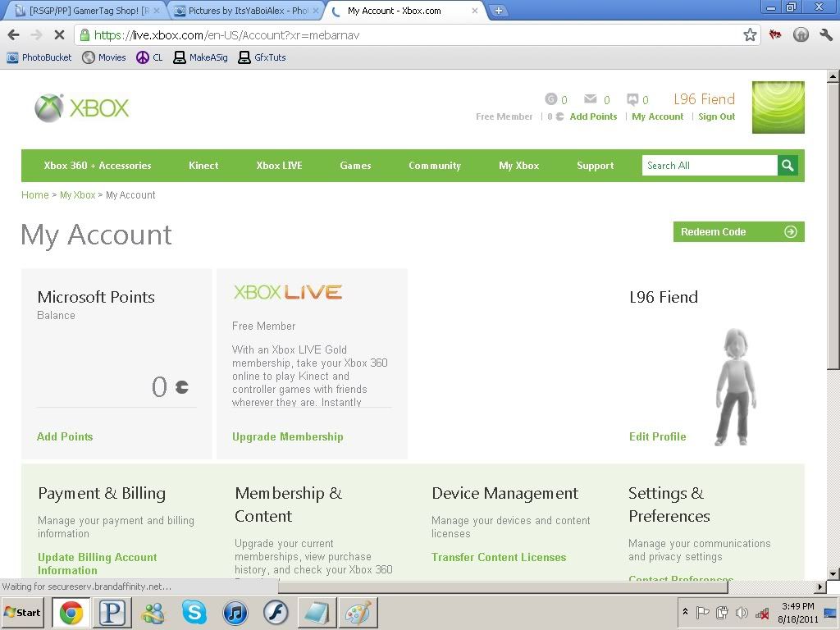Open Google Chrome from taskbar
The width and height of the screenshot is (840, 630).
click(71, 613)
